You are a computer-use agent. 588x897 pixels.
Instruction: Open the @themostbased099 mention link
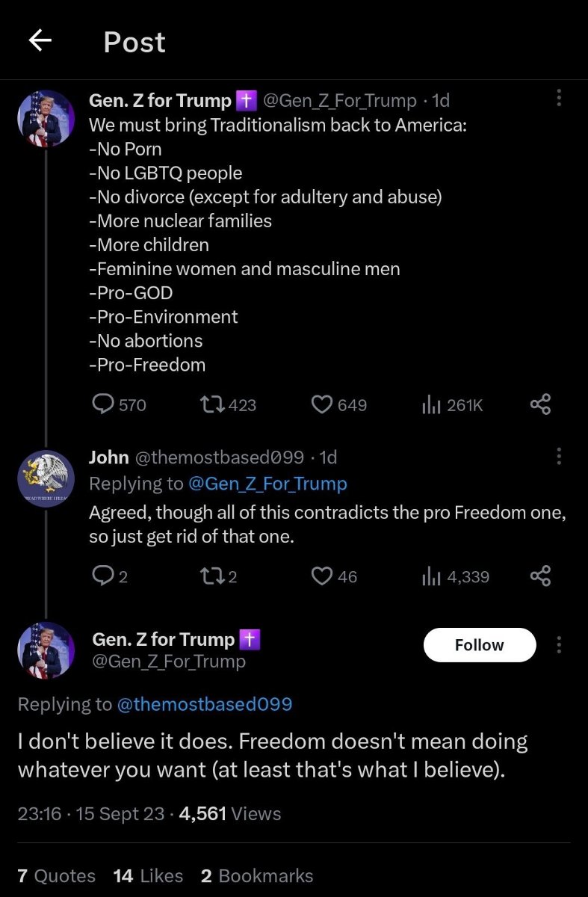201,704
